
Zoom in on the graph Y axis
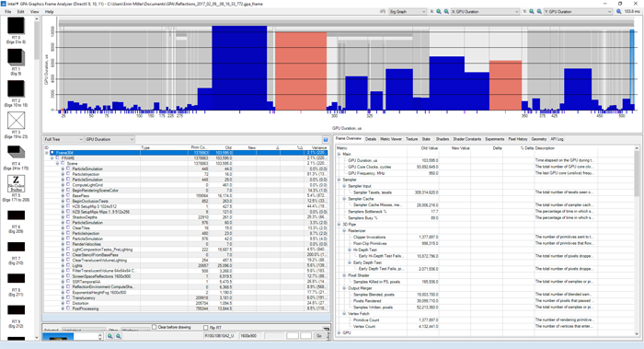532,11
